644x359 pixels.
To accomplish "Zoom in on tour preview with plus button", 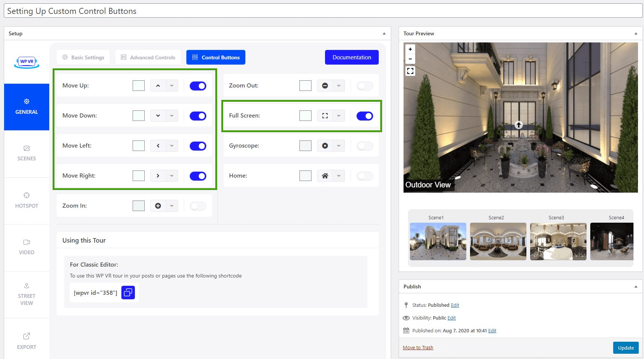I will click(410, 49).
